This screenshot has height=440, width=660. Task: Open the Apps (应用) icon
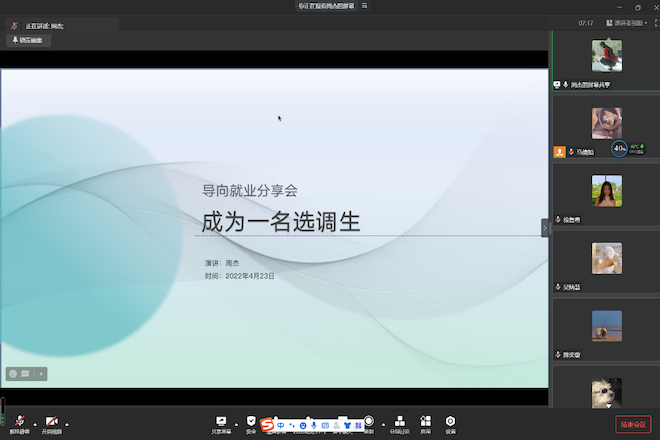pyautogui.click(x=426, y=423)
